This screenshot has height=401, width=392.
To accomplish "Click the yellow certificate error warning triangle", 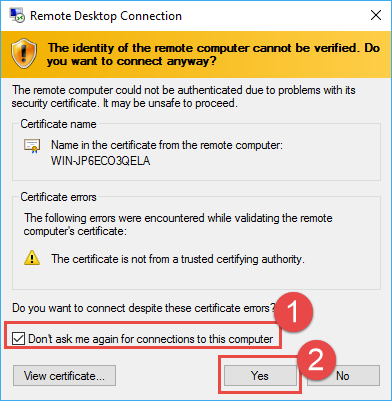I will pos(32,258).
